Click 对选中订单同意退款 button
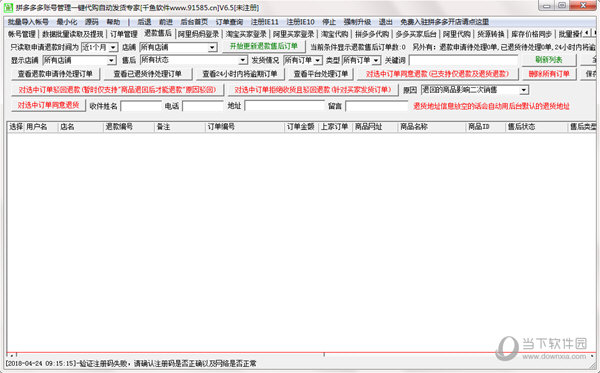This screenshot has height=373, width=600. (437, 74)
